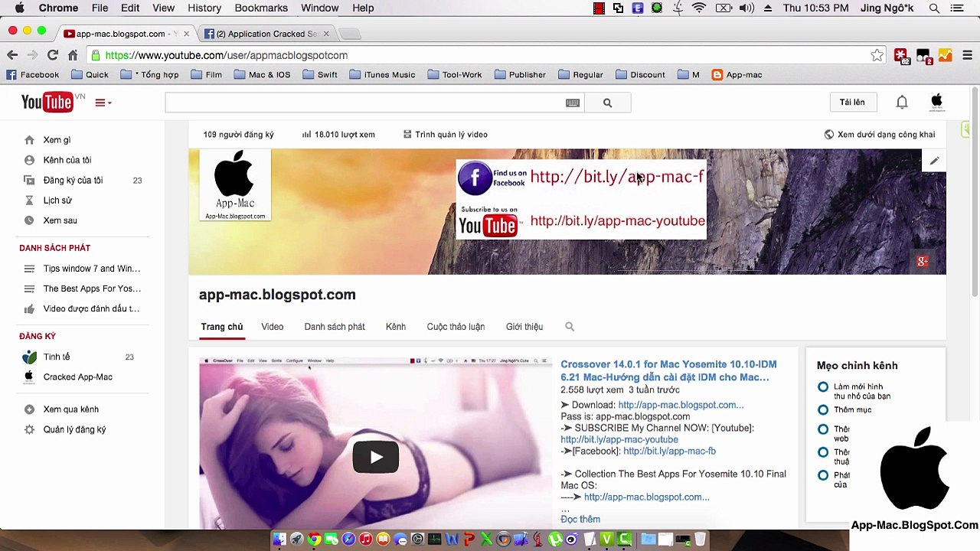Select the Video tab

(272, 327)
